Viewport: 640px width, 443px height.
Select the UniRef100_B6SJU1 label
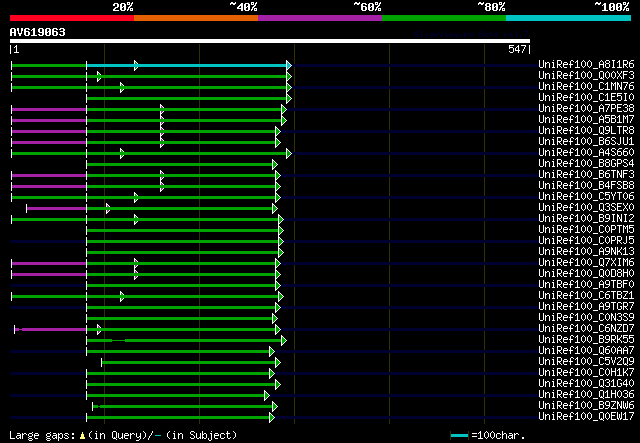tap(587, 142)
